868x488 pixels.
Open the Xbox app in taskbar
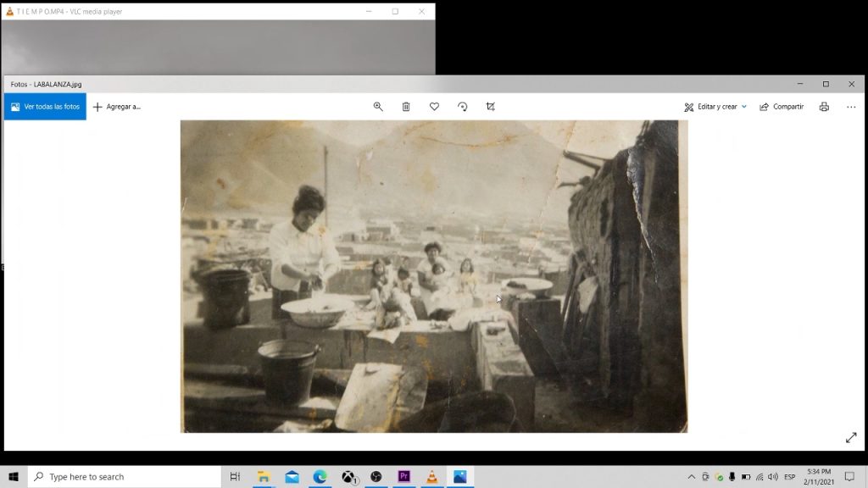click(x=348, y=476)
